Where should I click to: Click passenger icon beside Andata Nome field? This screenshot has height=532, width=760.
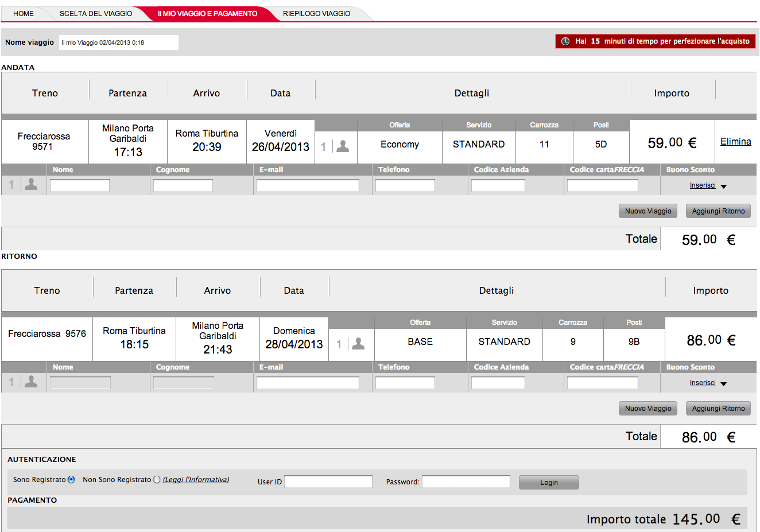pyautogui.click(x=32, y=184)
